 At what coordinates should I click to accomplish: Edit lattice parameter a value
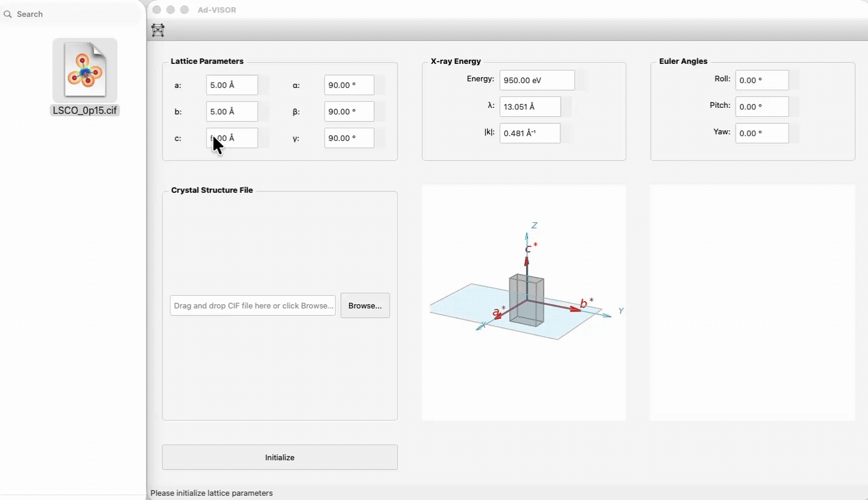click(232, 85)
